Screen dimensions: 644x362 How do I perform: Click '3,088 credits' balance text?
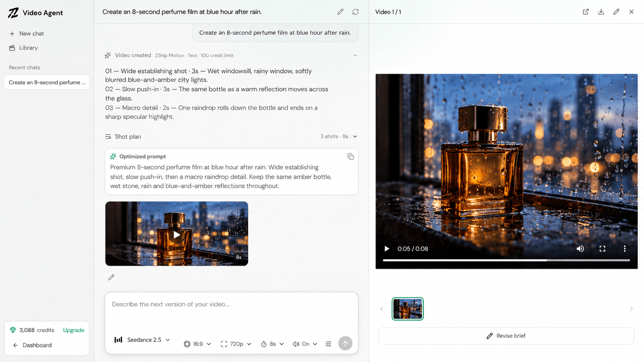coord(37,330)
